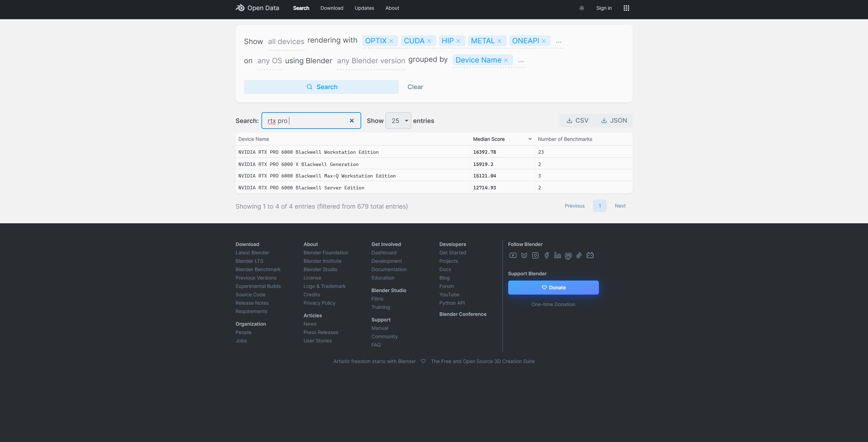Focus the table search input field
This screenshot has height=442, width=868.
click(x=311, y=121)
